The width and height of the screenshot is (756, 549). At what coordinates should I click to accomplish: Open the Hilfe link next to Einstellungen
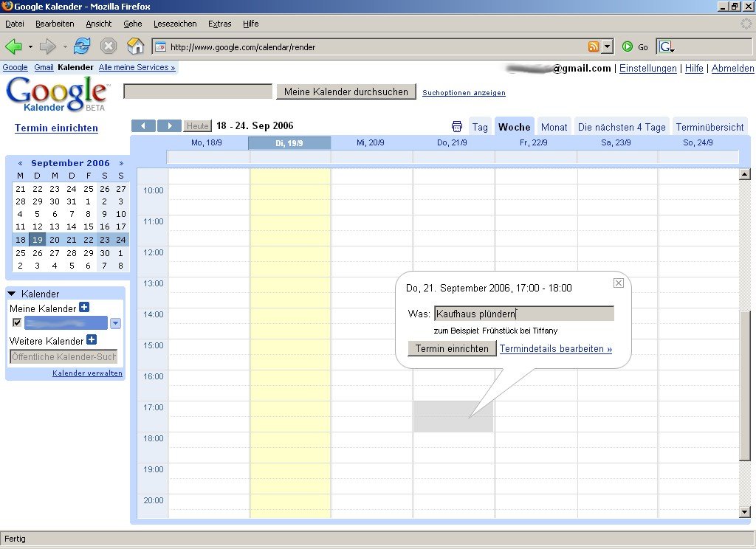[x=694, y=69]
